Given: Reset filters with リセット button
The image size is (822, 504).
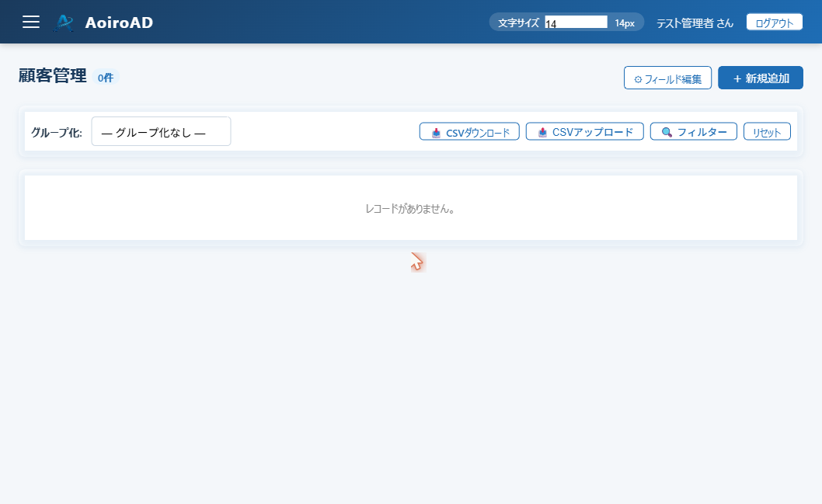Looking at the screenshot, I should pyautogui.click(x=767, y=132).
